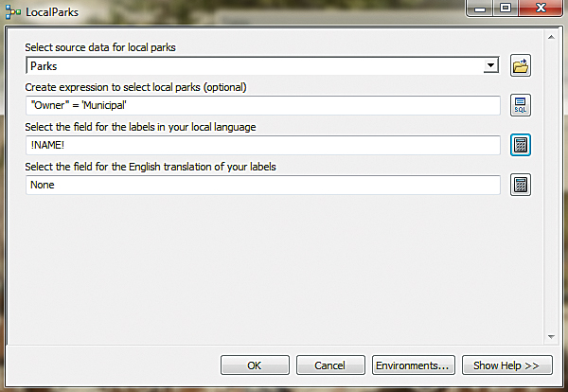Close the LocalParks dialog window

click(x=538, y=9)
